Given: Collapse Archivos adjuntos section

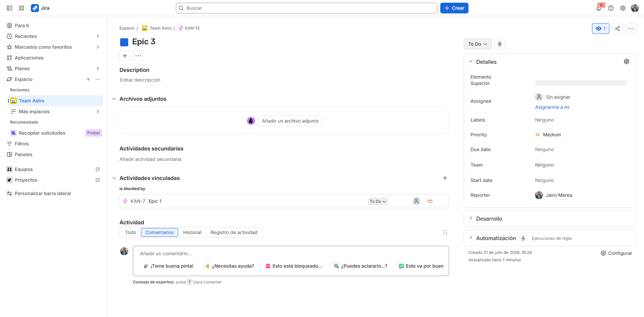Looking at the screenshot, I should pyautogui.click(x=114, y=99).
